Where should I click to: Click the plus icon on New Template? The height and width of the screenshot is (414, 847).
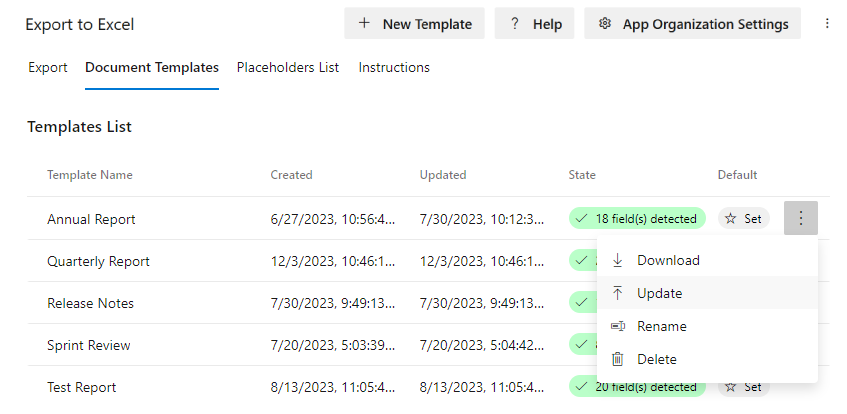tap(364, 23)
